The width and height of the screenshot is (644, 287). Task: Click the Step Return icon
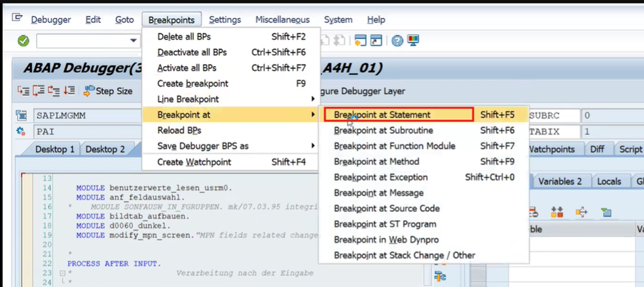tap(53, 91)
